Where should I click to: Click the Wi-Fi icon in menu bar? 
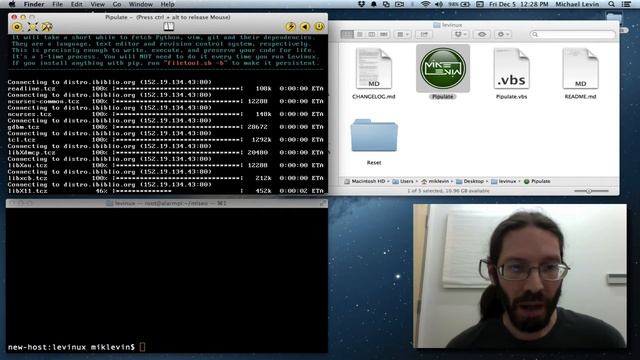click(x=425, y=4)
